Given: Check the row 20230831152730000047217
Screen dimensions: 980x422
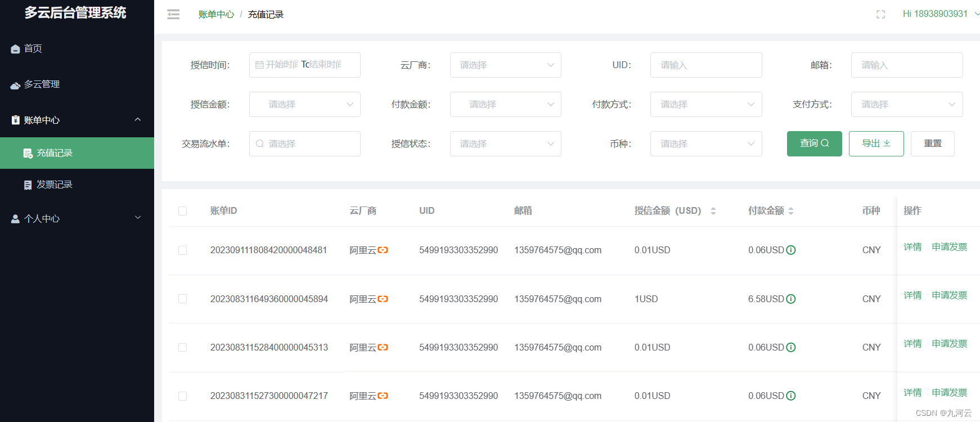Looking at the screenshot, I should pos(182,396).
